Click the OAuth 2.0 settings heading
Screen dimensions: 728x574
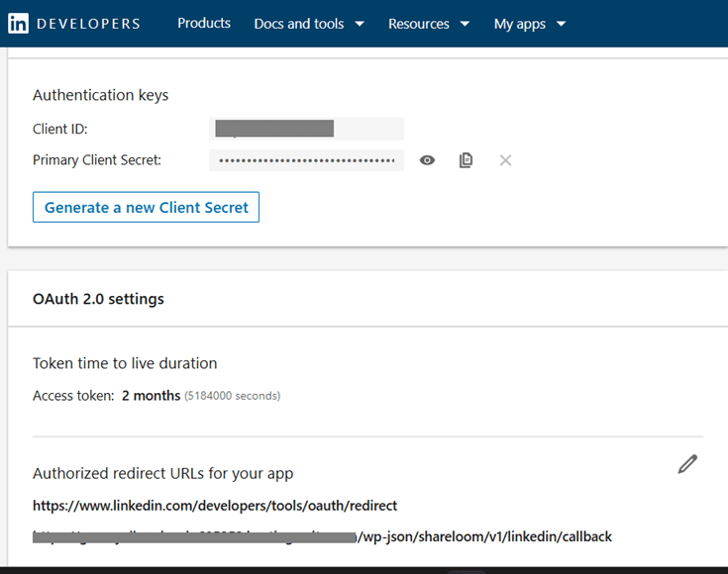coord(98,299)
